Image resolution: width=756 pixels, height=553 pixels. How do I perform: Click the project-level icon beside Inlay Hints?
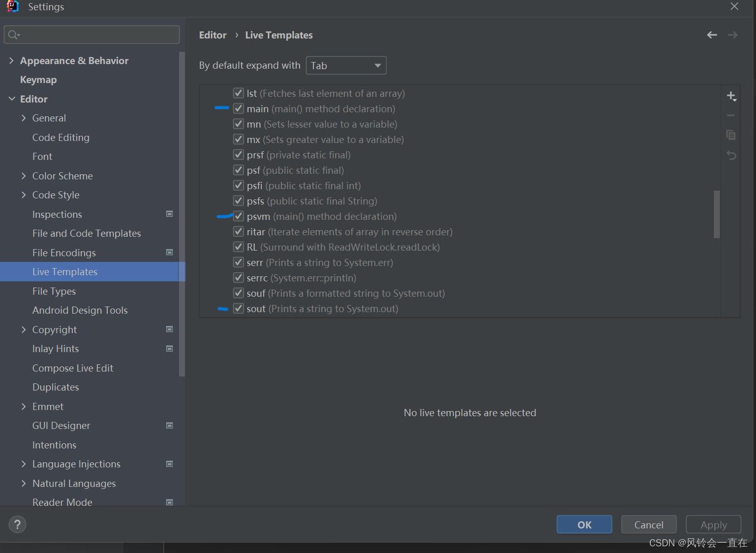pyautogui.click(x=170, y=349)
